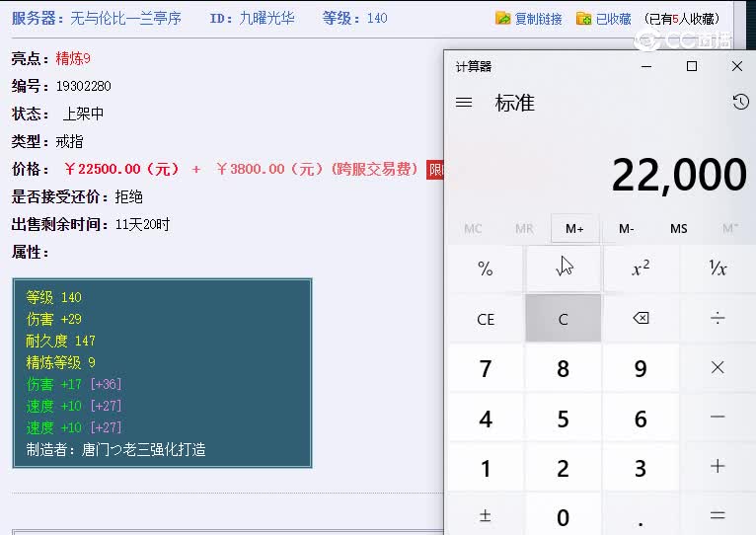Close the calculator window
Screen dimensions: 756x535
pos(736,66)
